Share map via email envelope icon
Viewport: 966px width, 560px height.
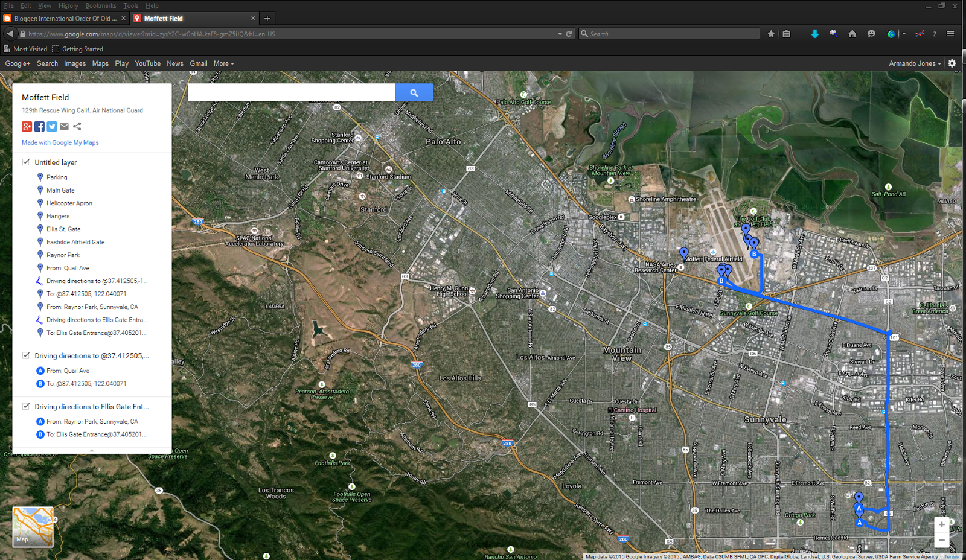coord(65,126)
